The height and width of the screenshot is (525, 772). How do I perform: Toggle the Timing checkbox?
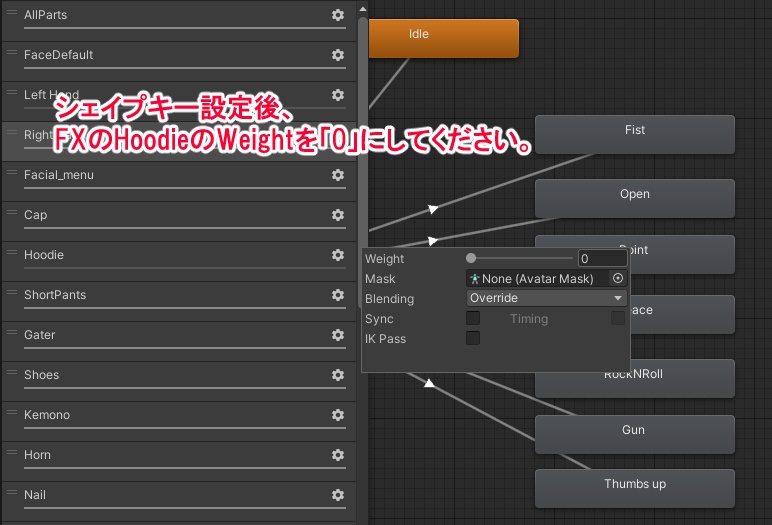618,318
